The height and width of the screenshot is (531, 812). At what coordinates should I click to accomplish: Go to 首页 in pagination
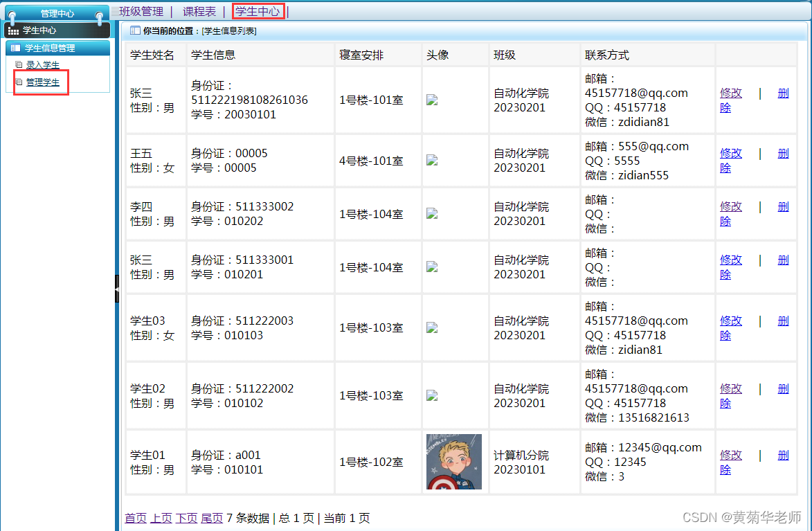tap(136, 518)
